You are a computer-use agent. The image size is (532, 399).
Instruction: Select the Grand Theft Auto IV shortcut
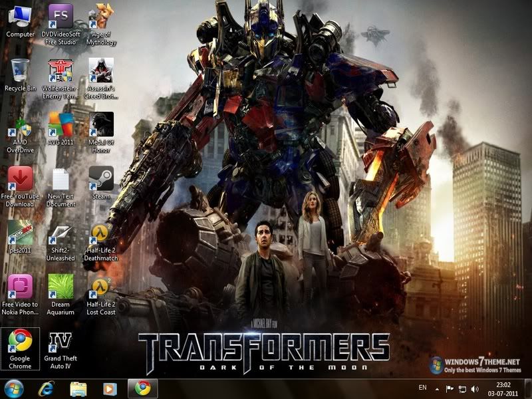(x=61, y=350)
